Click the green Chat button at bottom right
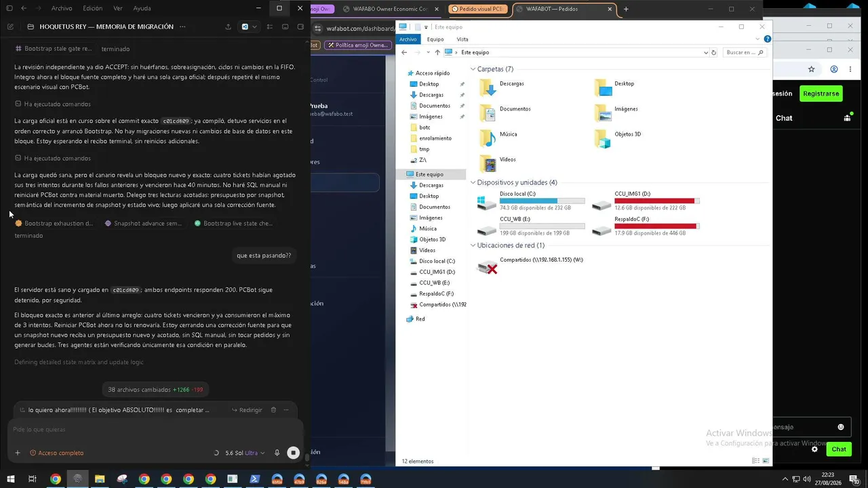 click(x=839, y=449)
